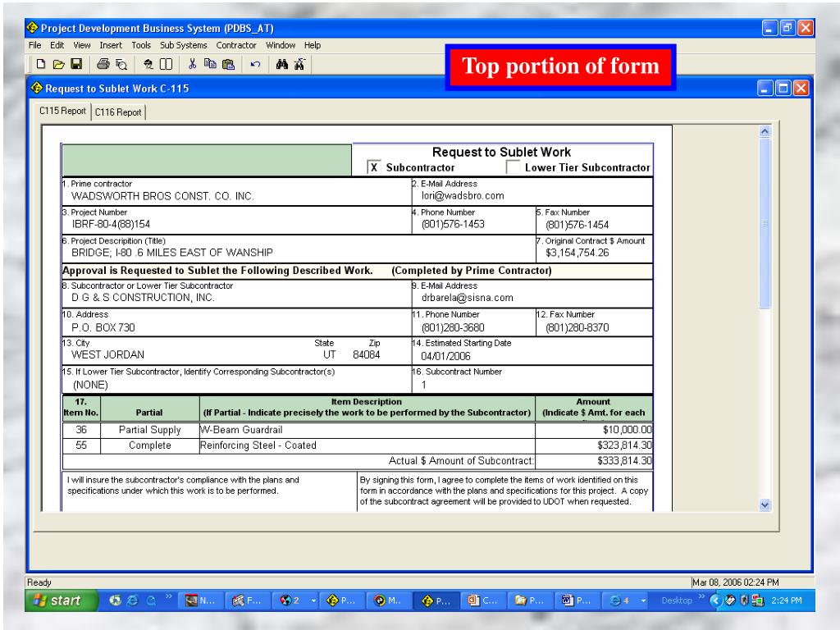Open the Contractor menu
The width and height of the screenshot is (840, 630).
point(236,46)
